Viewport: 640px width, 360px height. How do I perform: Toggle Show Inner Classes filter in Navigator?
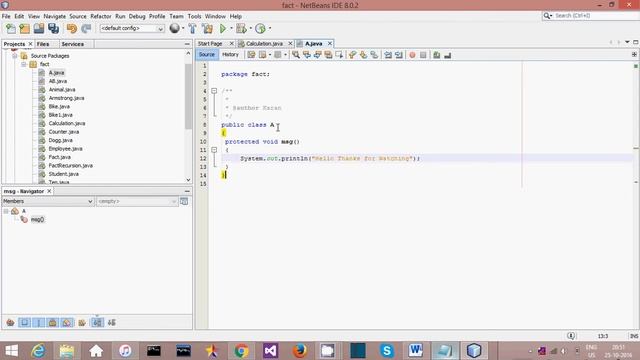click(x=67, y=322)
